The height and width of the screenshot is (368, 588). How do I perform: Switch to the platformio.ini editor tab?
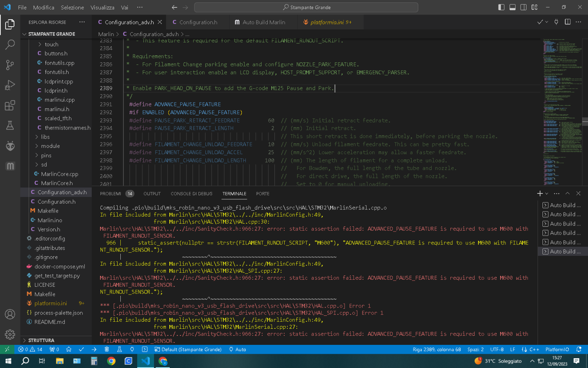point(327,22)
